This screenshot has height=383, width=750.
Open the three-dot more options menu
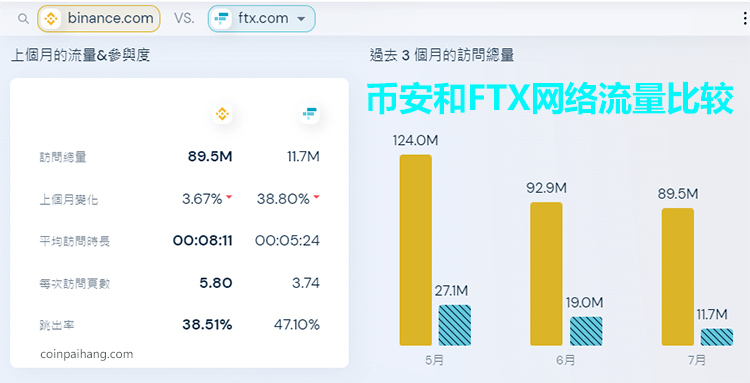[x=745, y=19]
